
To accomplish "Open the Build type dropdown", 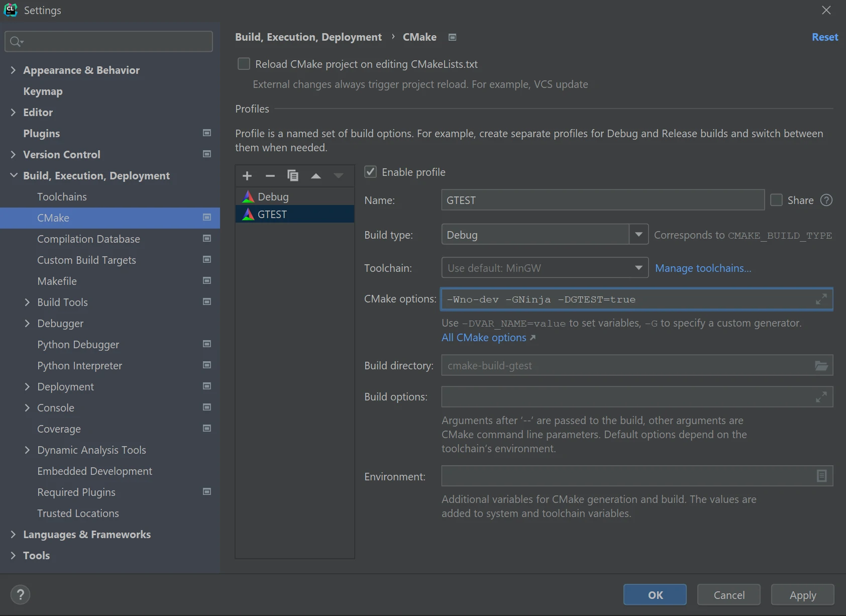I will point(639,235).
